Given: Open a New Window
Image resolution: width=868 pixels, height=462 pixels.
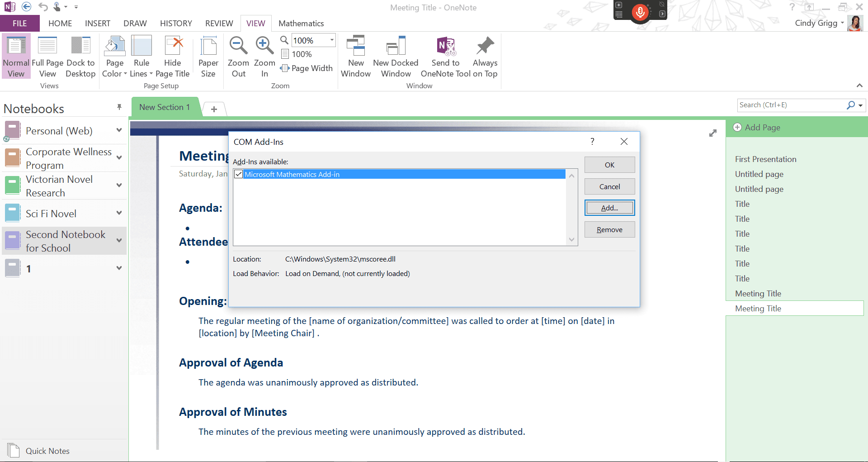Looking at the screenshot, I should click(x=356, y=57).
